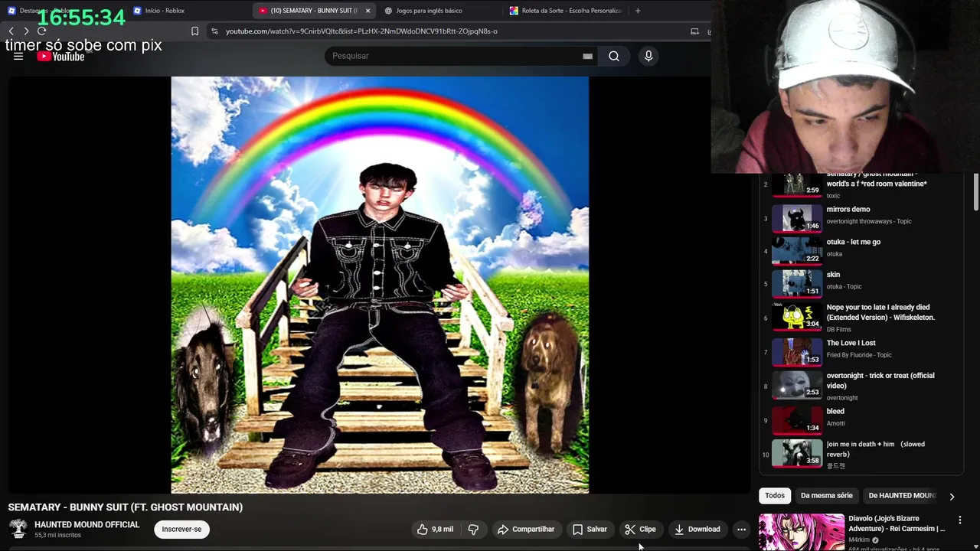This screenshot has width=980, height=551.
Task: Open options menu for the Diavolo recommended video
Action: pos(959,520)
